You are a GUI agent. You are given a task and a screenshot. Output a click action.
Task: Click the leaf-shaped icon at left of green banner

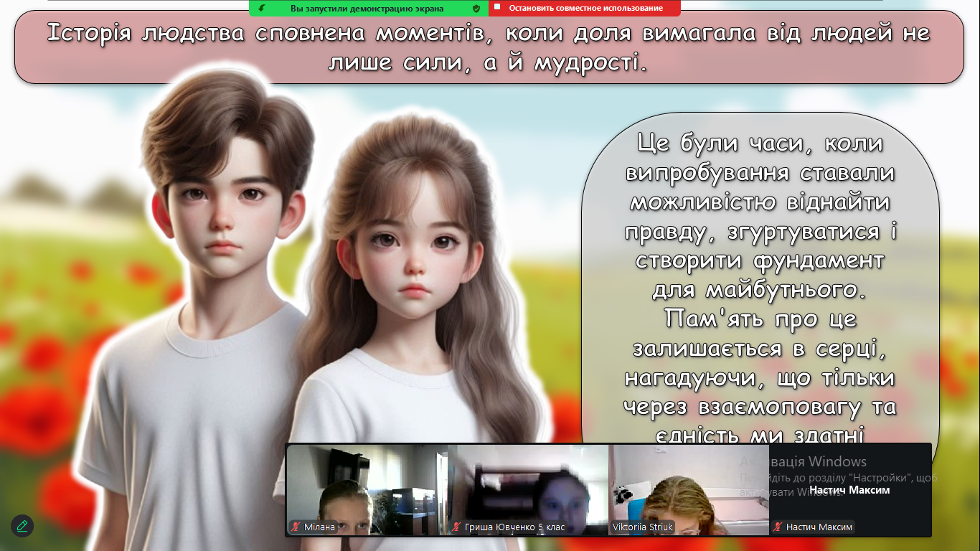point(263,8)
